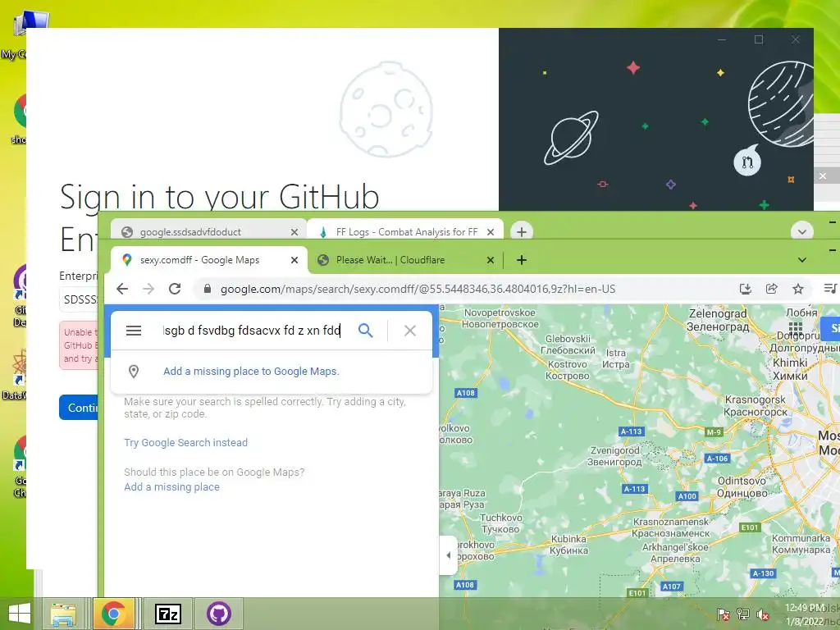Click the Continue button in GitHub window
Viewport: 840px width, 630px height.
(x=80, y=408)
